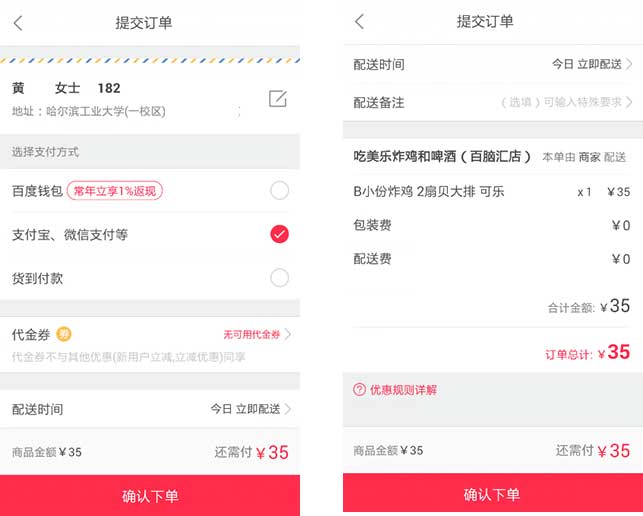
Task: Tap the B小份炸鸡 order item row
Action: [x=492, y=192]
